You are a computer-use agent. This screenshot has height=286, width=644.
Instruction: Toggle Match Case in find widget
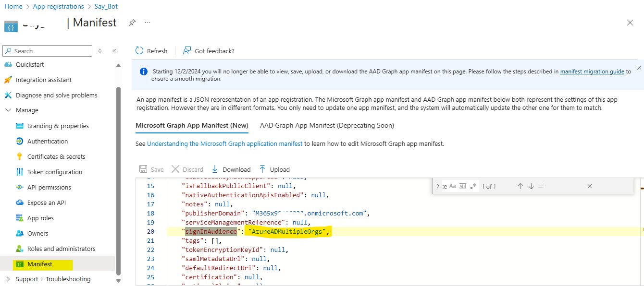(x=452, y=186)
